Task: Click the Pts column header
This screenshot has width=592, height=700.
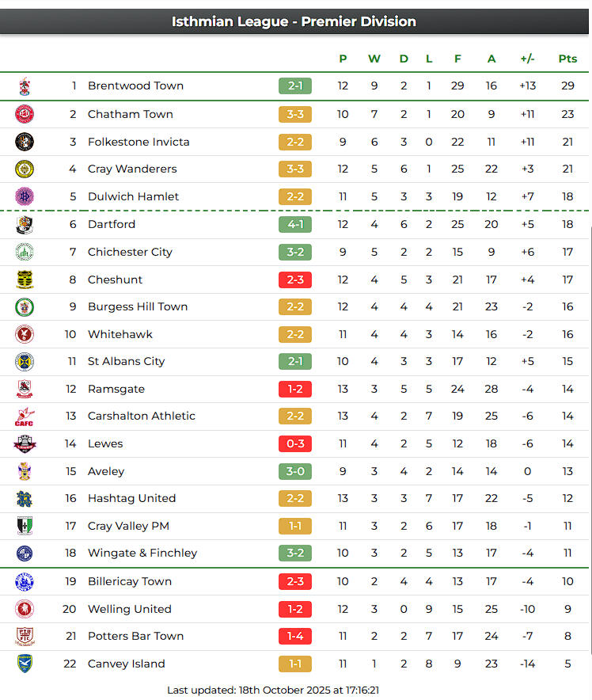Action: click(x=567, y=59)
